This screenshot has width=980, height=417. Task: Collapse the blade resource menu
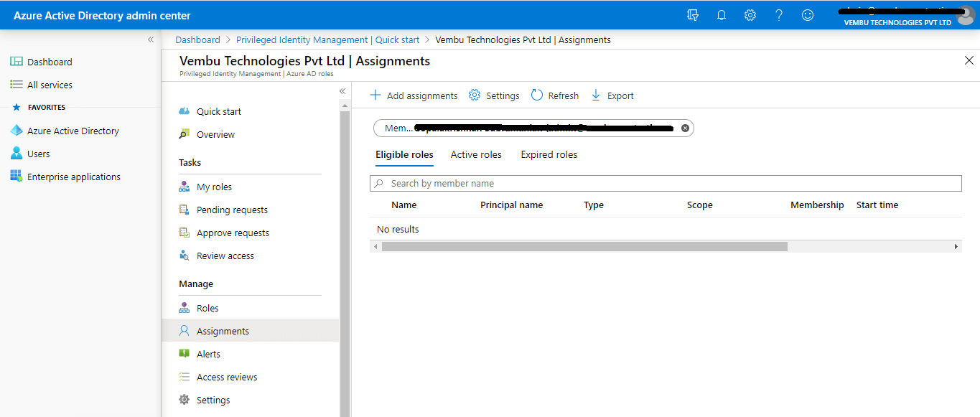point(342,91)
